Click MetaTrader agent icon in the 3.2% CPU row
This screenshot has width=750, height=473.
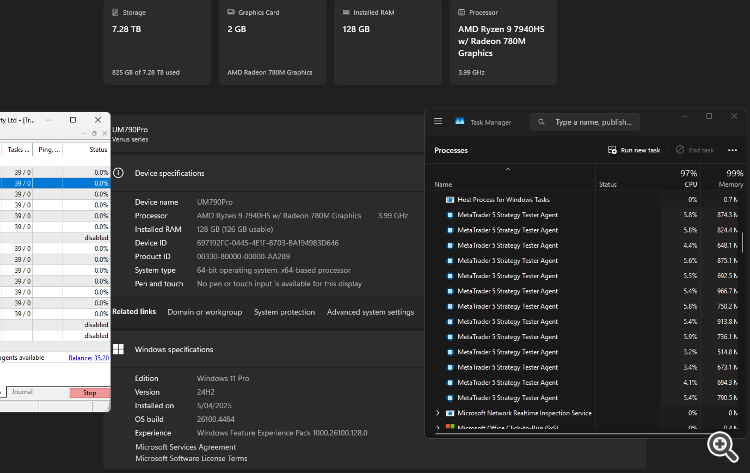[450, 352]
